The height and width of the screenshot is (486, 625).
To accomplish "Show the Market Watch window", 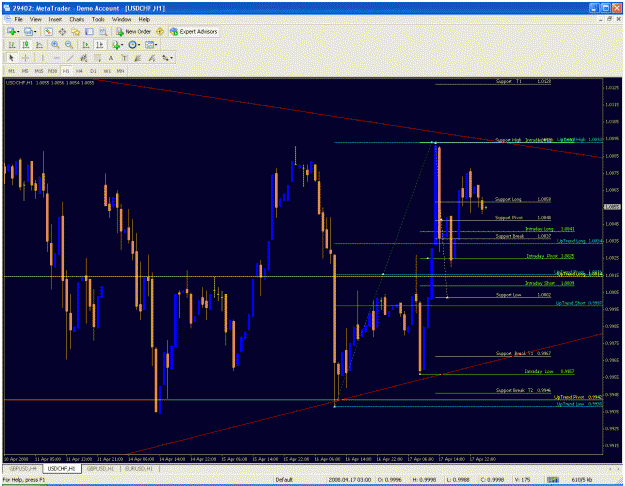I will [48, 31].
